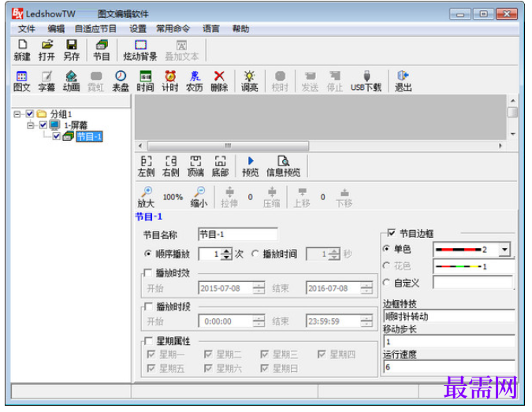Click the USB下载 icon
532x412 pixels.
pyautogui.click(x=366, y=81)
